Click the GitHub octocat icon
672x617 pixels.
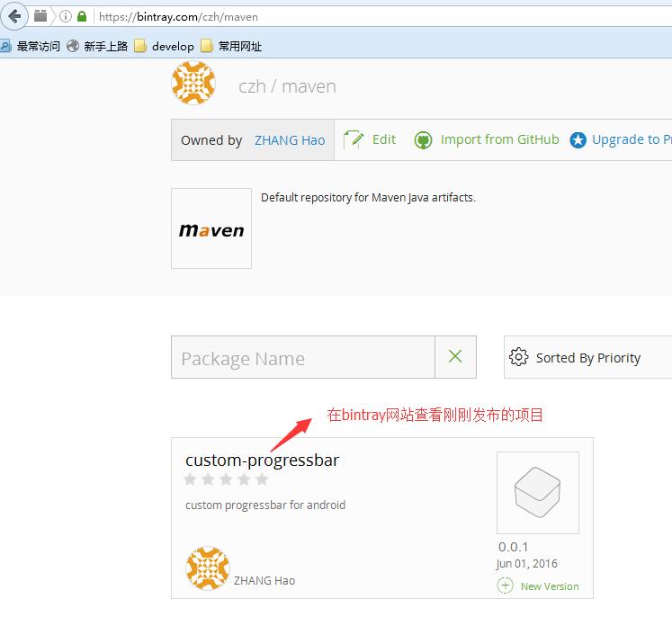(423, 139)
